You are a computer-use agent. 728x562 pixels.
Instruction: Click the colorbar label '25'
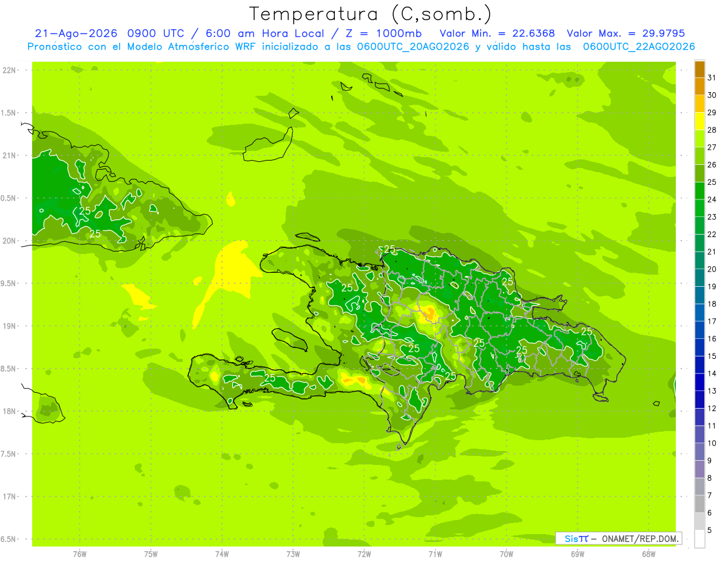point(712,182)
